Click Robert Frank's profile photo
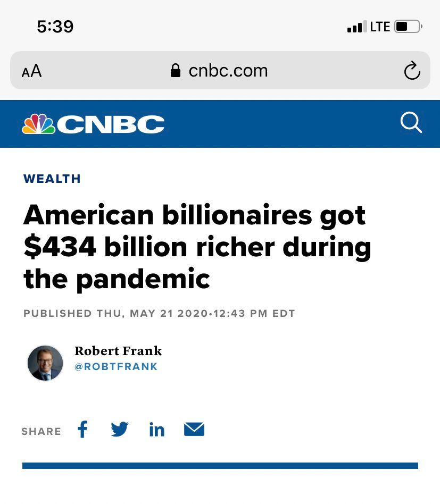Viewport: 440px width, 504px height. 45,363
